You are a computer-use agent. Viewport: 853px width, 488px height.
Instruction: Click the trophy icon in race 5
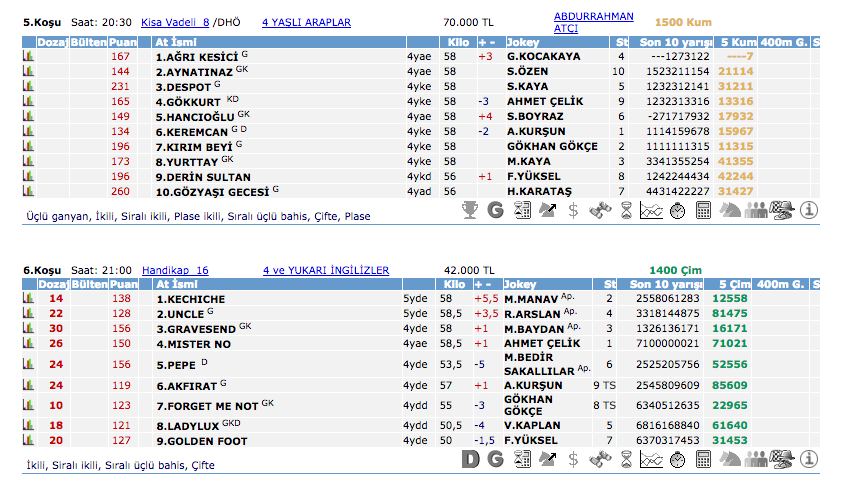[x=470, y=210]
